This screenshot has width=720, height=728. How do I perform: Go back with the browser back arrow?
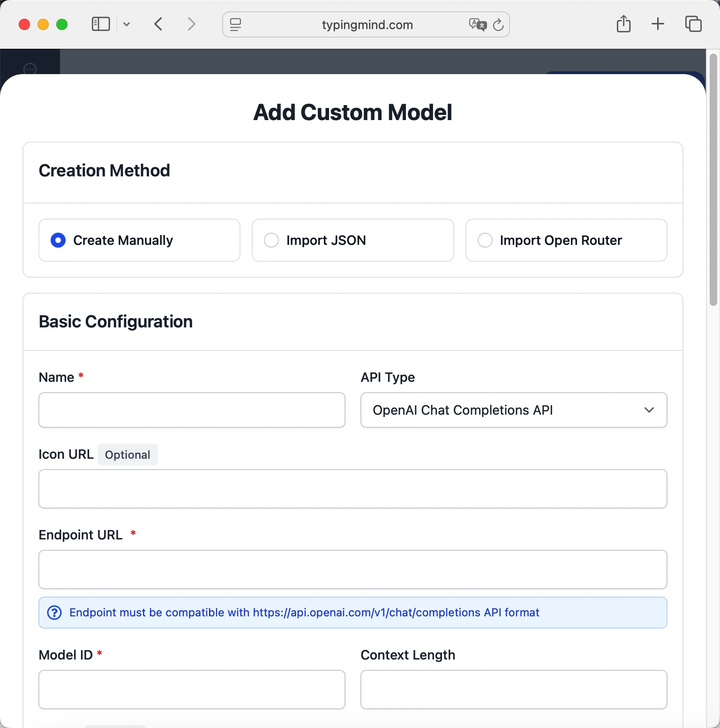point(158,24)
